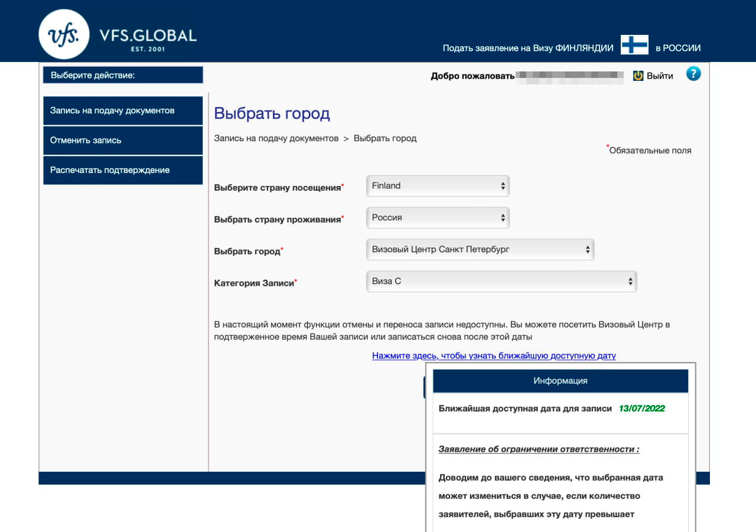Image resolution: width=756 pixels, height=532 pixels.
Task: Click the Выберите действие sidebar header
Action: (x=123, y=75)
